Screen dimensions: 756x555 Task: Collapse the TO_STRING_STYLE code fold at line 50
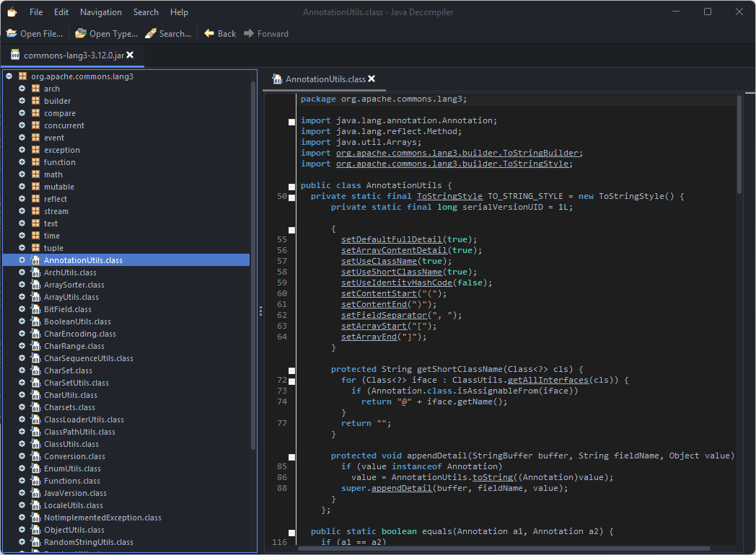[x=292, y=197]
